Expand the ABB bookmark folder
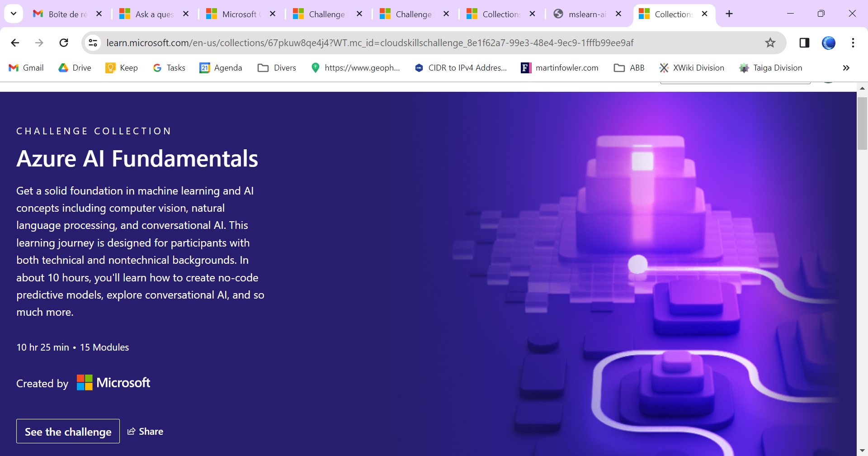The image size is (868, 456). (x=629, y=68)
